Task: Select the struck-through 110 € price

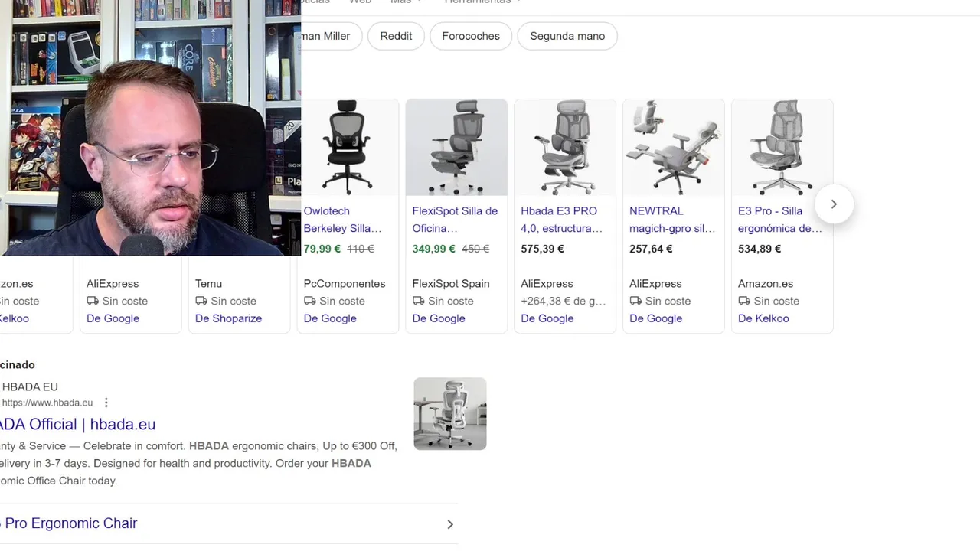Action: pyautogui.click(x=361, y=249)
